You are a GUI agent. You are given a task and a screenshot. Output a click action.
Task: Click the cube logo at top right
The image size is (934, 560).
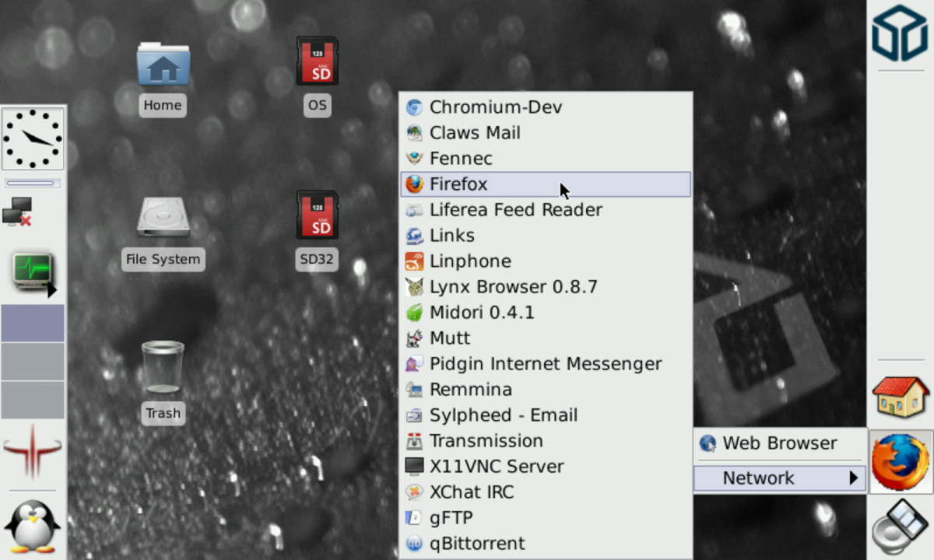(900, 33)
